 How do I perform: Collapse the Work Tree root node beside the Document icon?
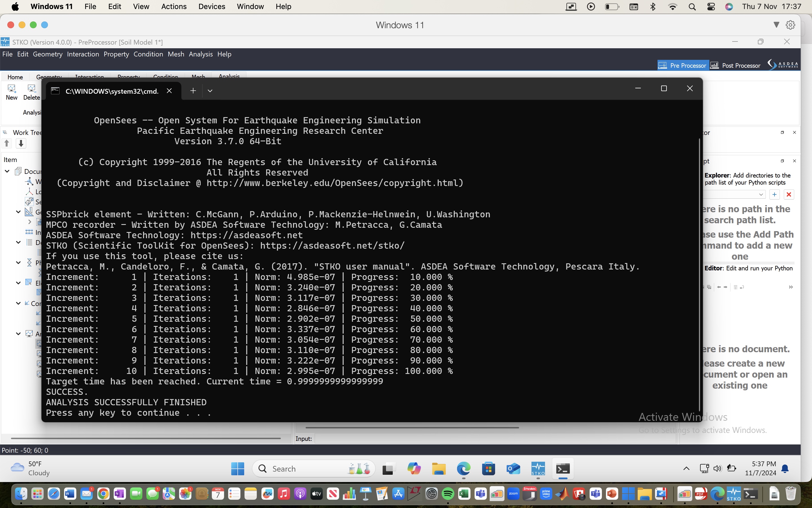[7, 171]
